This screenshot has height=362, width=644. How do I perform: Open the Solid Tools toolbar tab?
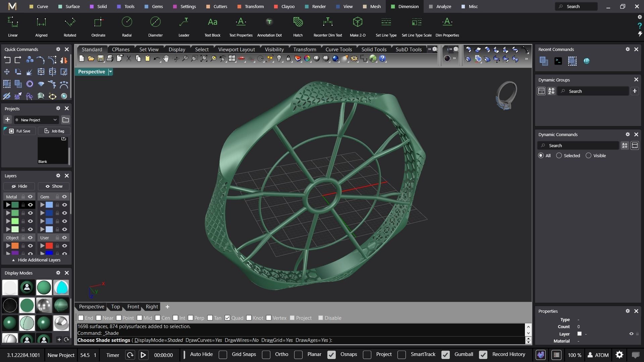[x=374, y=49]
